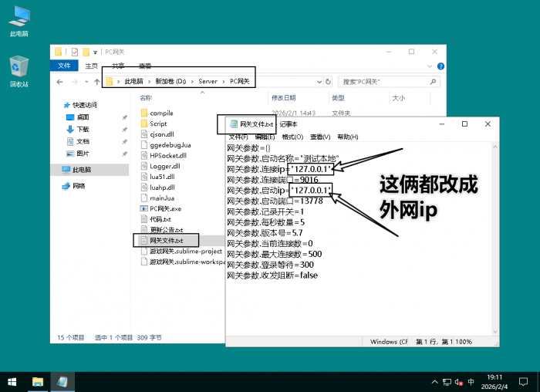Open recent locations dropdown in Explorer
The width and height of the screenshot is (540, 392).
pos(86,82)
